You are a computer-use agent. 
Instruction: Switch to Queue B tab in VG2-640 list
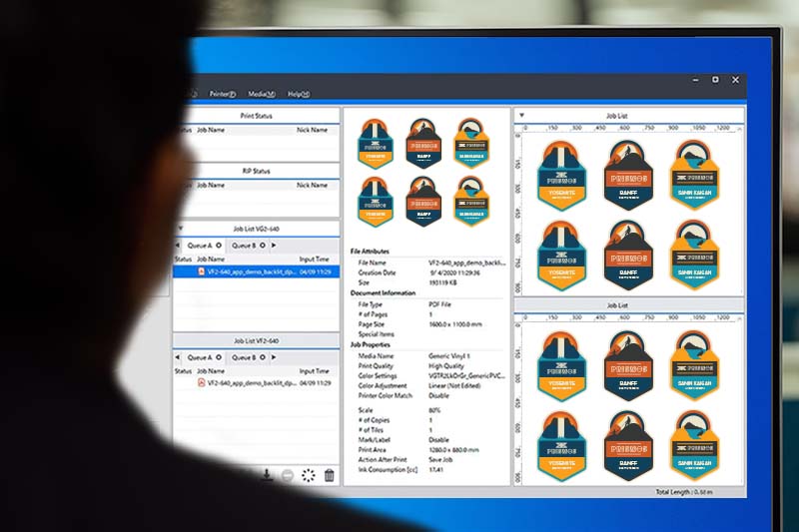(245, 245)
